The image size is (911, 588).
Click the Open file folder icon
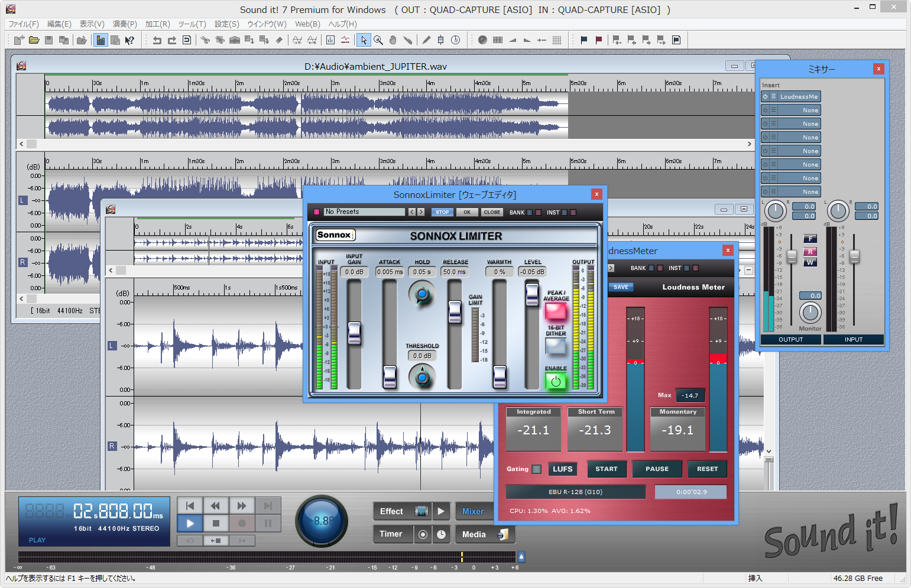pyautogui.click(x=34, y=40)
